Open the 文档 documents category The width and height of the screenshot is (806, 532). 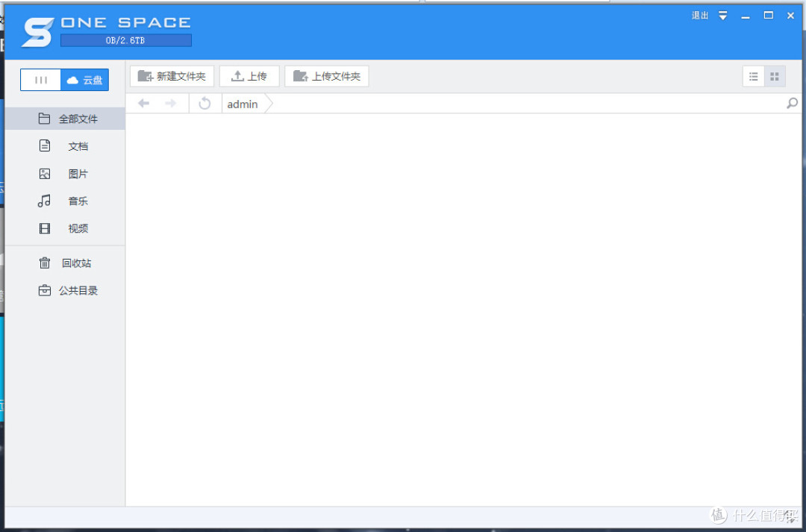65,146
